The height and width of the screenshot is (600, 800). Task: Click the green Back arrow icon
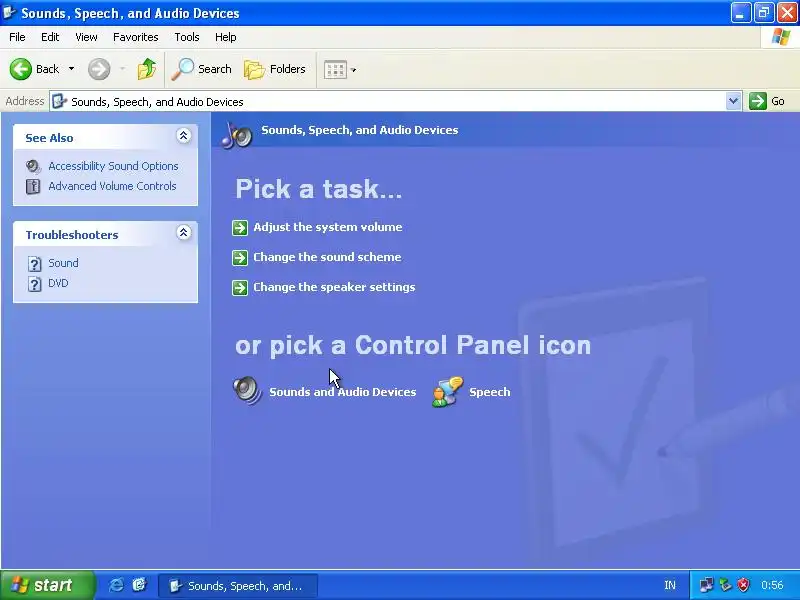(21, 69)
